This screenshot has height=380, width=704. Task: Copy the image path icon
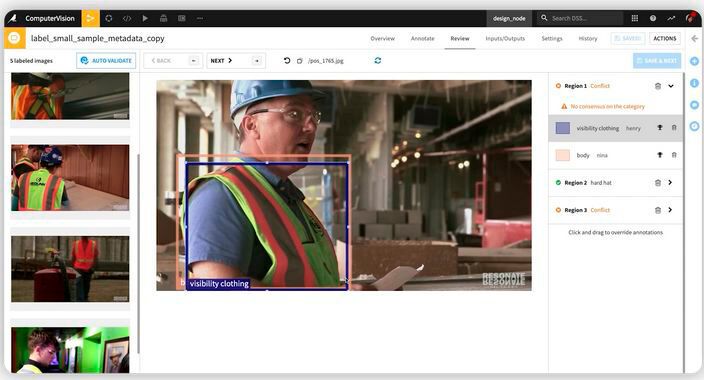299,61
